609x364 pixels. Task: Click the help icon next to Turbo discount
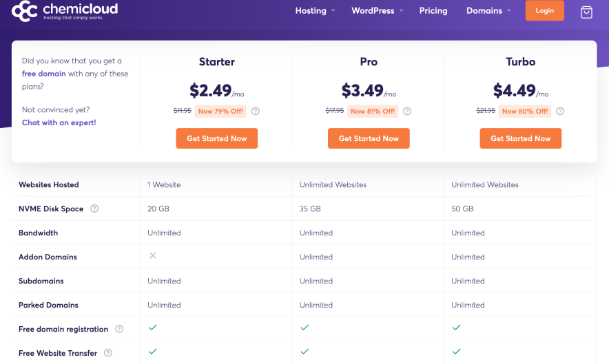click(x=560, y=111)
